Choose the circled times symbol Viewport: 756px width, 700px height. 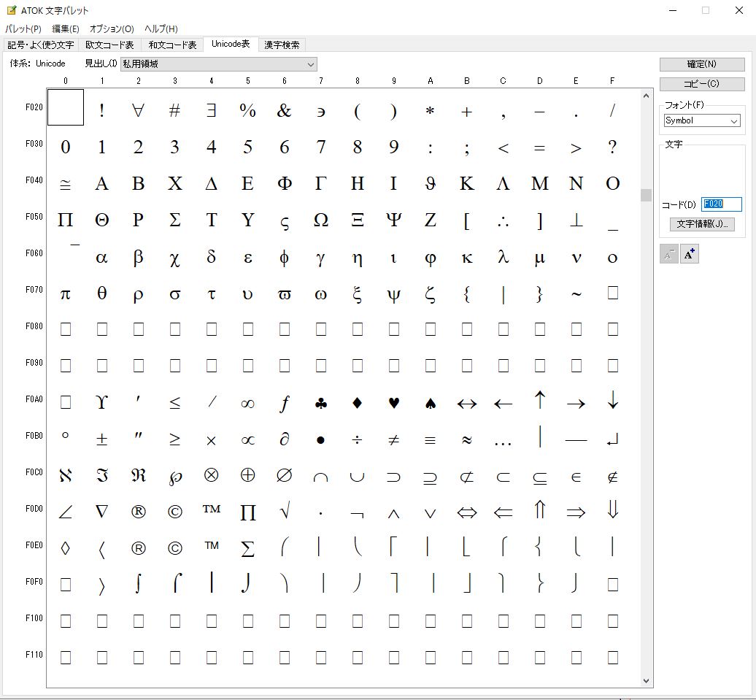[x=211, y=475]
